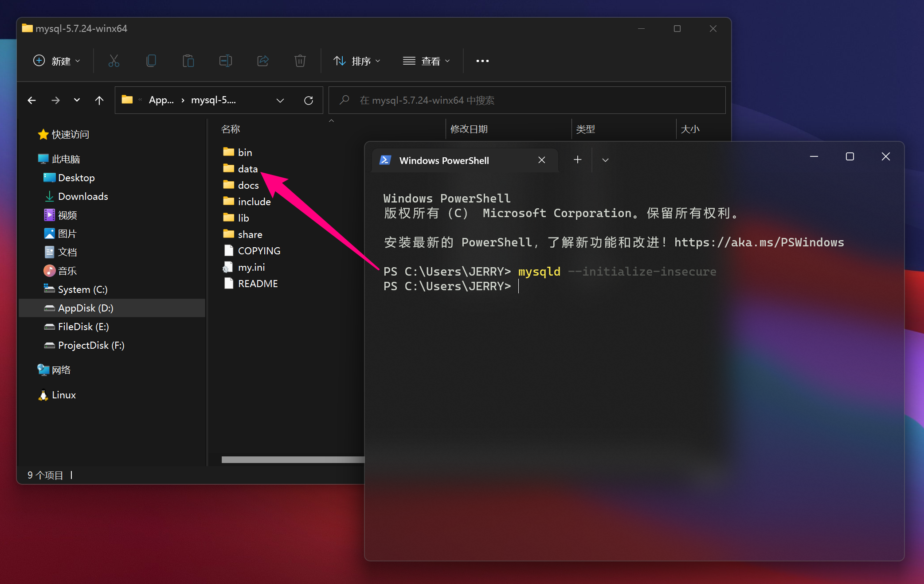Image resolution: width=924 pixels, height=584 pixels.
Task: Open the 新建 (New) dropdown
Action: (x=57, y=61)
